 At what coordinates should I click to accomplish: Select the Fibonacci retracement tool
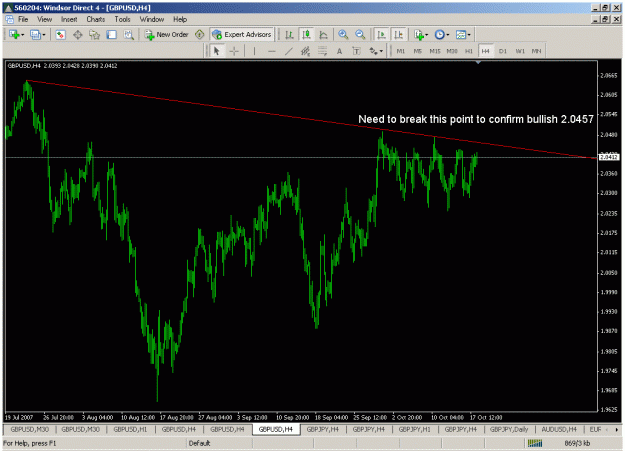coord(322,51)
